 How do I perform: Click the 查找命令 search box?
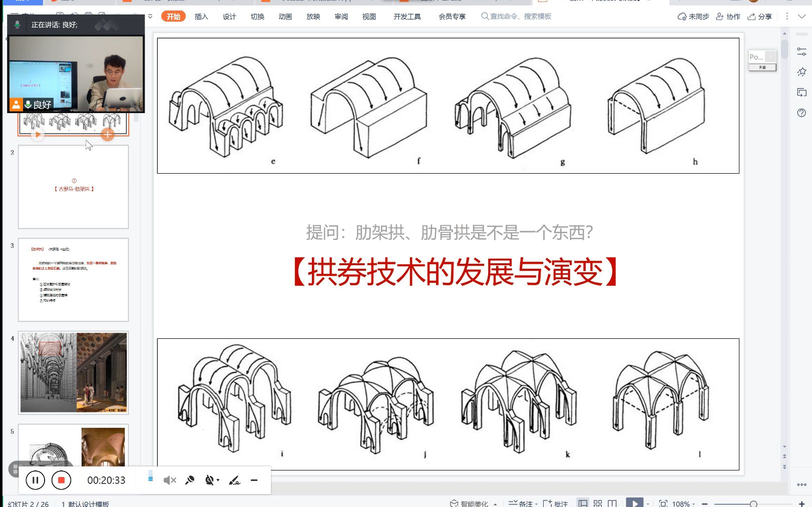tap(516, 17)
